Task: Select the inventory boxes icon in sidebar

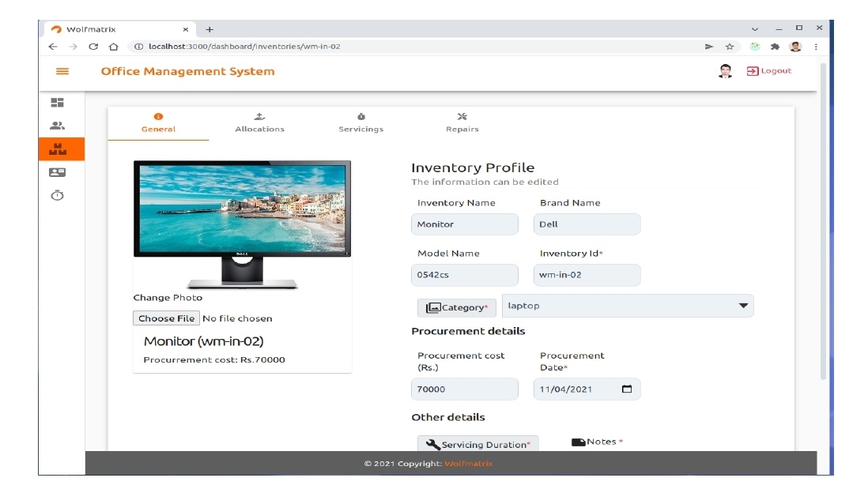Action: pos(58,149)
